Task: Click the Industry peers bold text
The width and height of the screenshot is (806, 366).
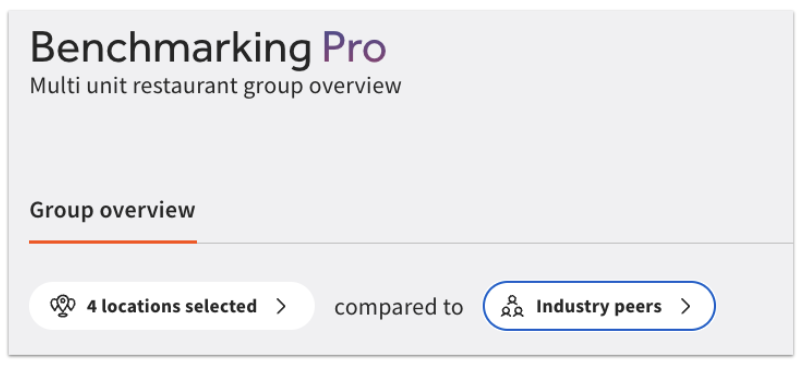Action: click(599, 306)
